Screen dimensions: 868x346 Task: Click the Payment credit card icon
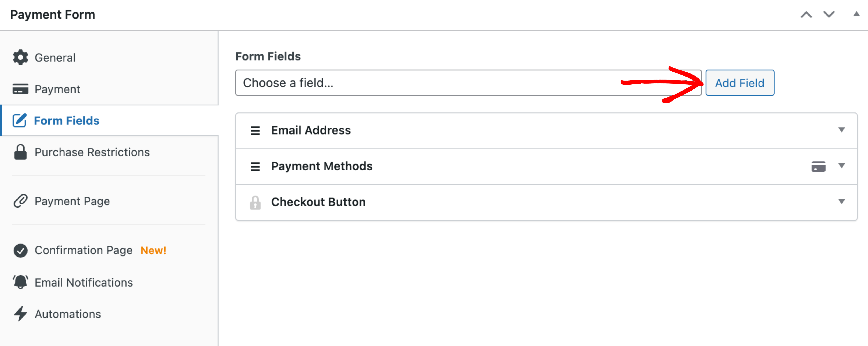(x=21, y=89)
